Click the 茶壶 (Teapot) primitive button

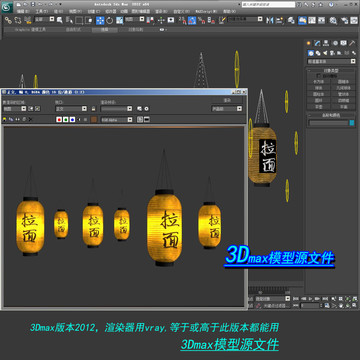point(319,107)
